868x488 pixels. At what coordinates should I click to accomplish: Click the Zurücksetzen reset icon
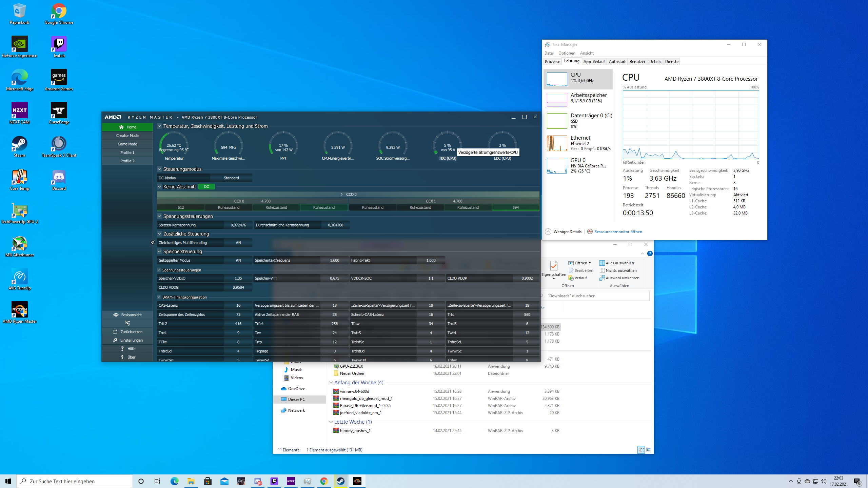tap(115, 332)
